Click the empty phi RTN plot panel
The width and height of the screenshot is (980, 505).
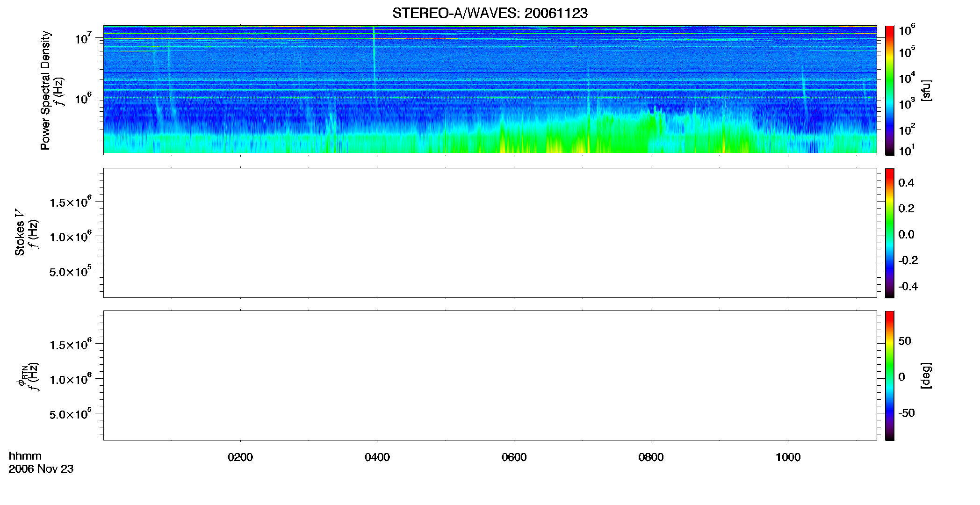coord(490,375)
